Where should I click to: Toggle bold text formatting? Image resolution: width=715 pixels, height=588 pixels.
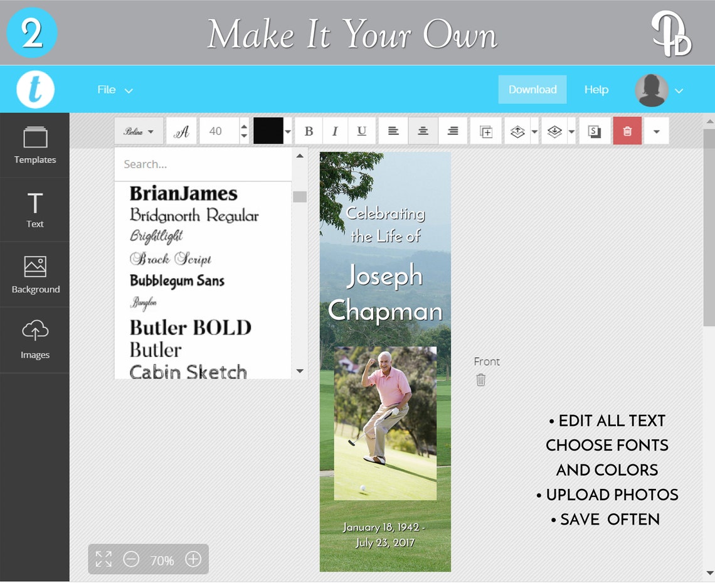(x=309, y=131)
